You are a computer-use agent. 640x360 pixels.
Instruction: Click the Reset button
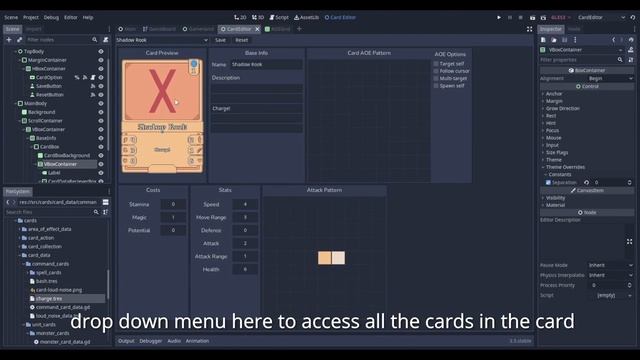242,40
